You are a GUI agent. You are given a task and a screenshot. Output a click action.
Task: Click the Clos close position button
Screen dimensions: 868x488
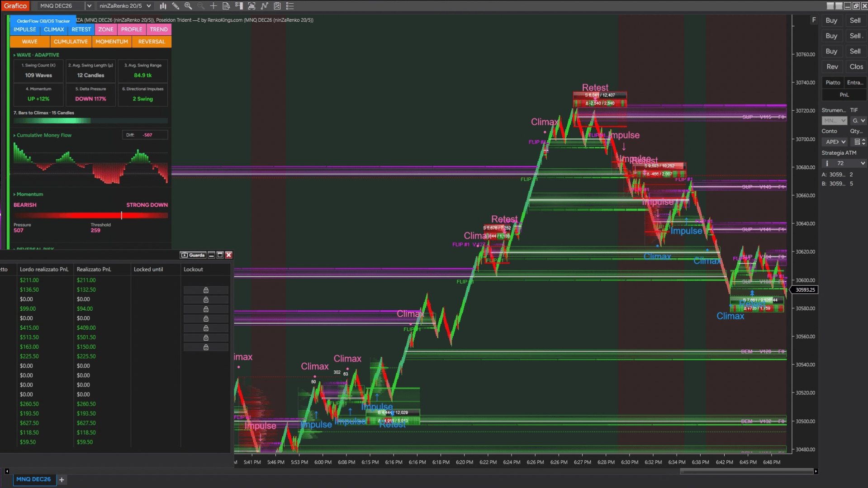856,66
